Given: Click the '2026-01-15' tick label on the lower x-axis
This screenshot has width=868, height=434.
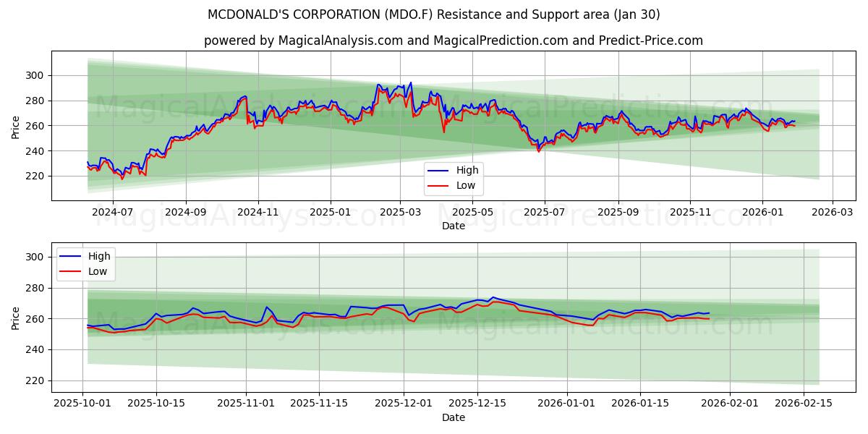Looking at the screenshot, I should click(x=639, y=404).
